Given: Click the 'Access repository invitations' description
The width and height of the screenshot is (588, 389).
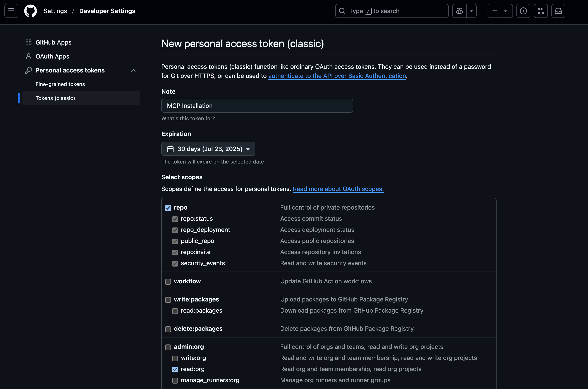Looking at the screenshot, I should pyautogui.click(x=321, y=252).
